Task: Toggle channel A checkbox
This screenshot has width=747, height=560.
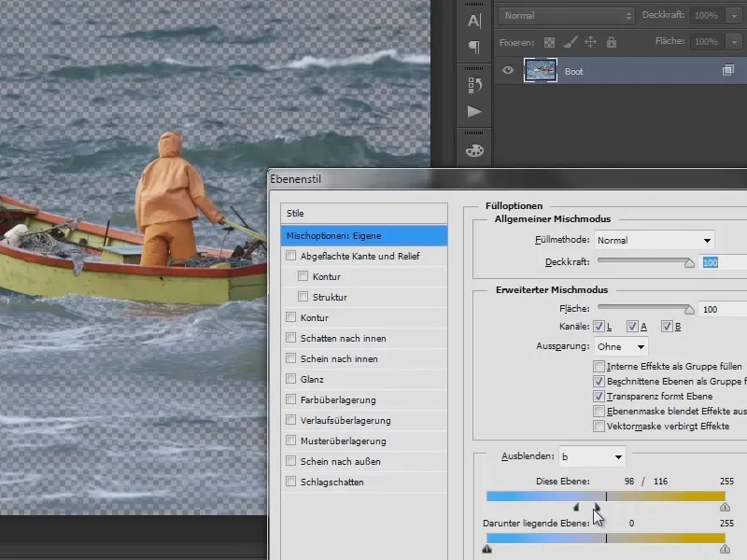Action: [x=632, y=326]
